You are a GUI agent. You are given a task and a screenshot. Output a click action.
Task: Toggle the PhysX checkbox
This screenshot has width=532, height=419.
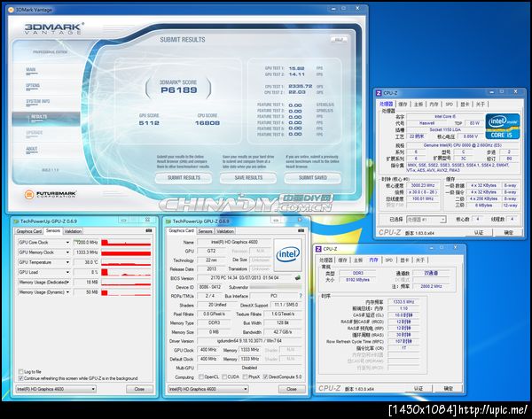(x=245, y=376)
